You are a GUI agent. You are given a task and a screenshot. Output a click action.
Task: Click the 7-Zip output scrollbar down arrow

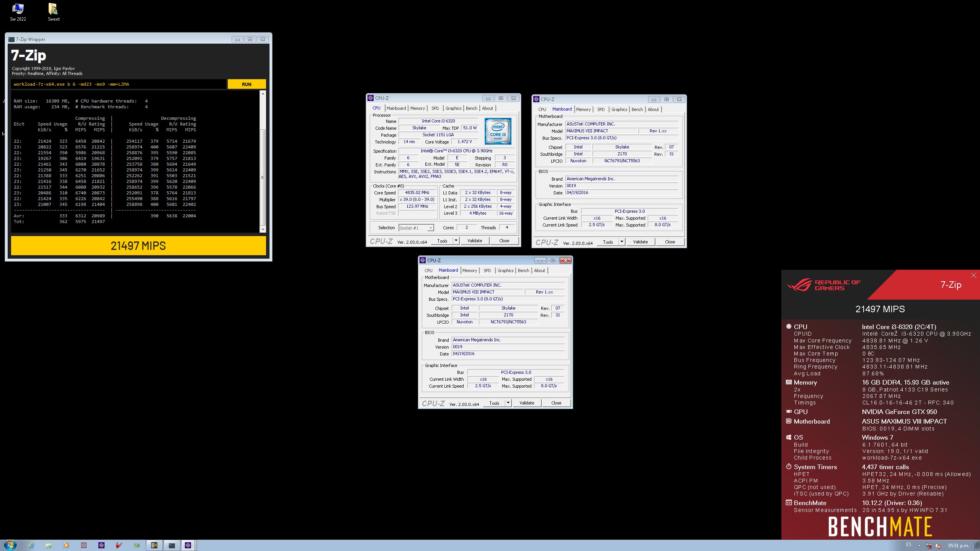263,229
